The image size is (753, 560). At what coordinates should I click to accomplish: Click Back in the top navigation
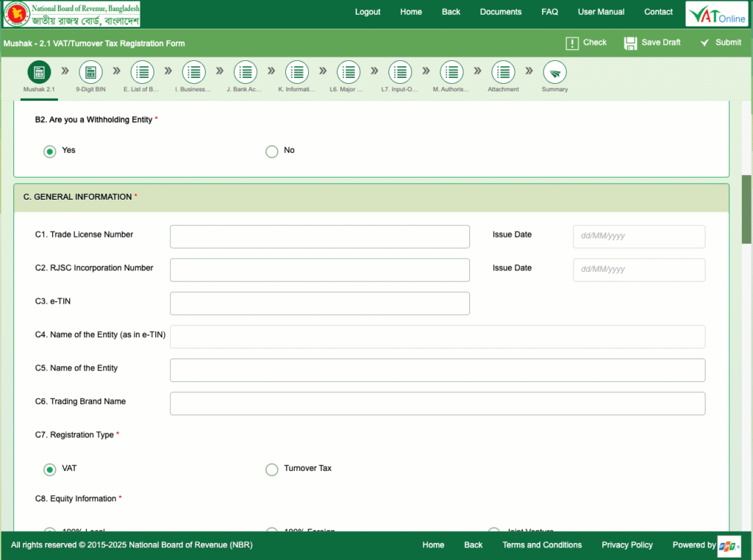(x=451, y=12)
